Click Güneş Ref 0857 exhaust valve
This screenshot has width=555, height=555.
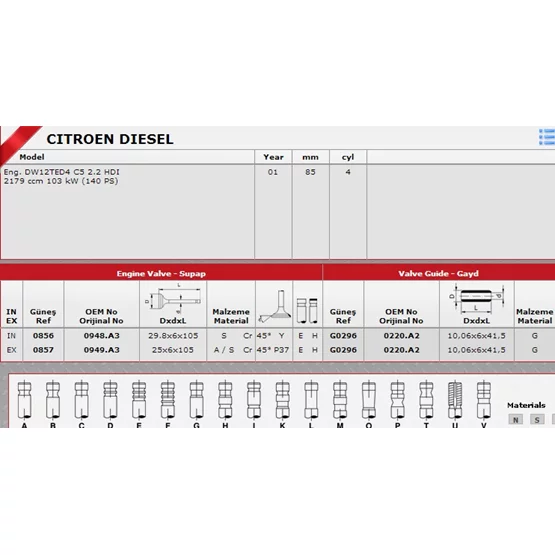coord(43,350)
